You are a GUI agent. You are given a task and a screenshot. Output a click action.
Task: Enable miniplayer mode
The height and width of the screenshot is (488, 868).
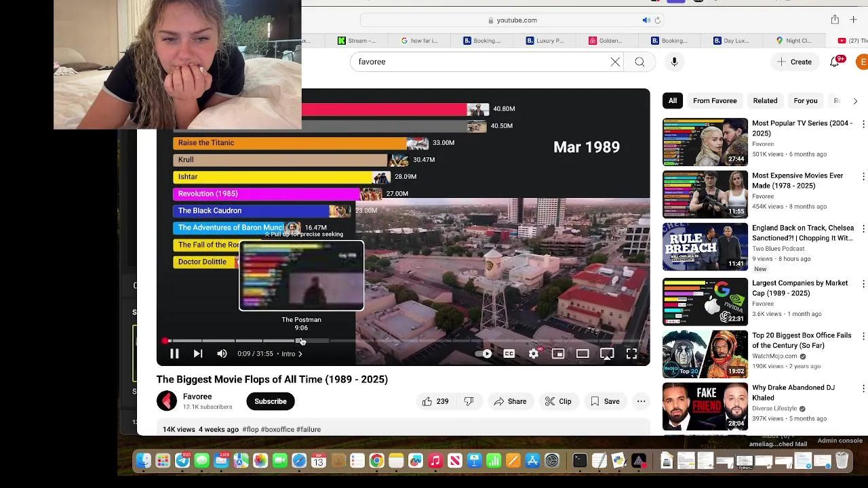click(x=558, y=354)
